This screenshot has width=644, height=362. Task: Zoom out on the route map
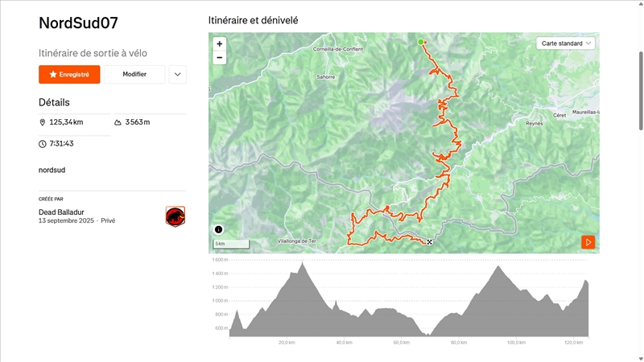(x=220, y=58)
